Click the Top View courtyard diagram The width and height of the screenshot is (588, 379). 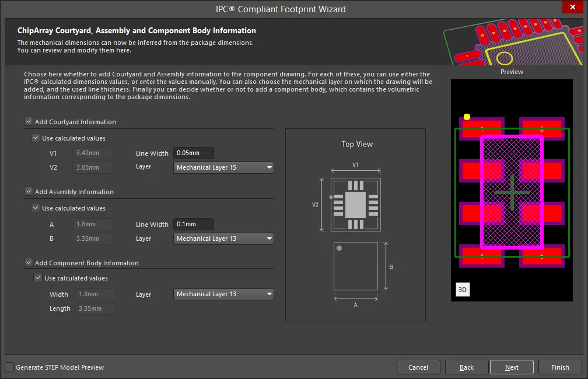click(x=355, y=204)
